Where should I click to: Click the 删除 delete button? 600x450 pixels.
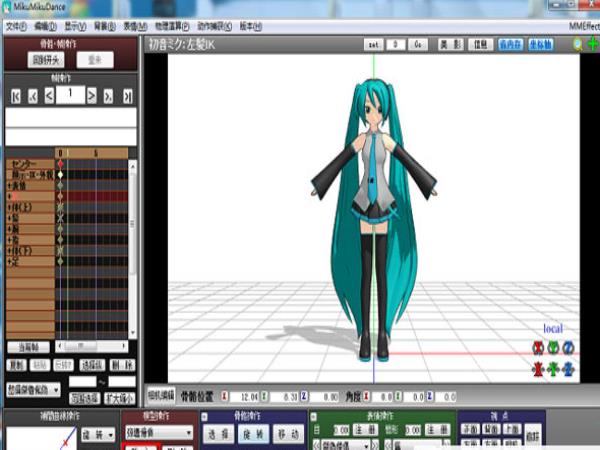(122, 365)
